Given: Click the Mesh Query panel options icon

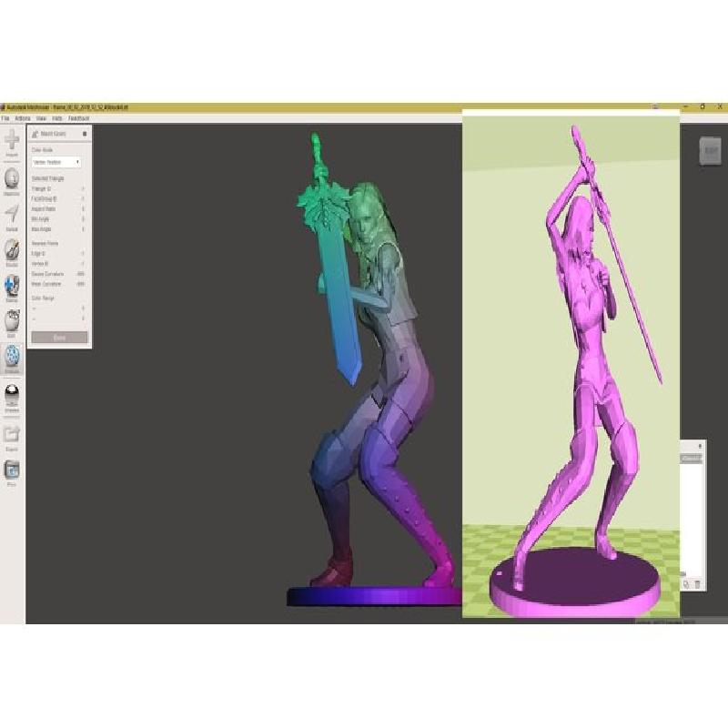Looking at the screenshot, I should tap(85, 134).
